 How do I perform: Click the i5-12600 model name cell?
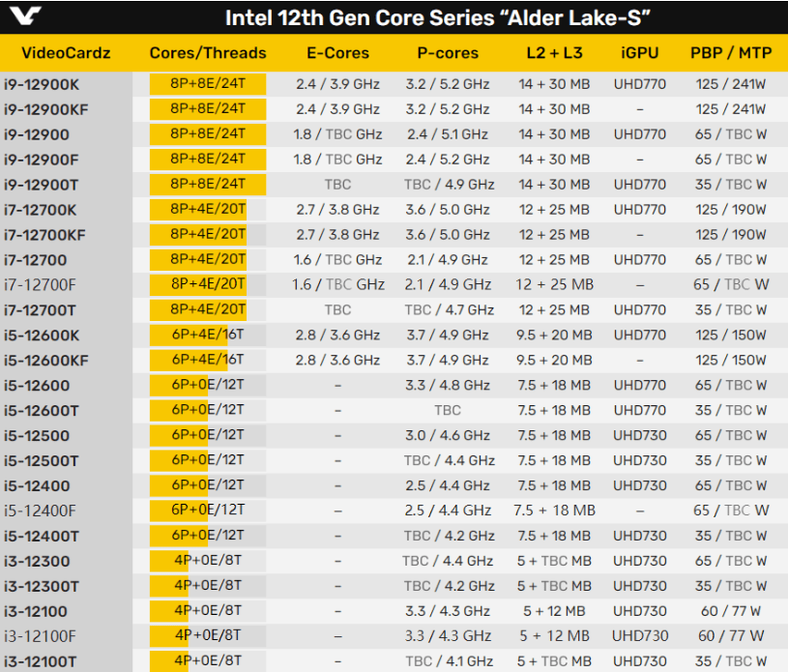[37, 386]
